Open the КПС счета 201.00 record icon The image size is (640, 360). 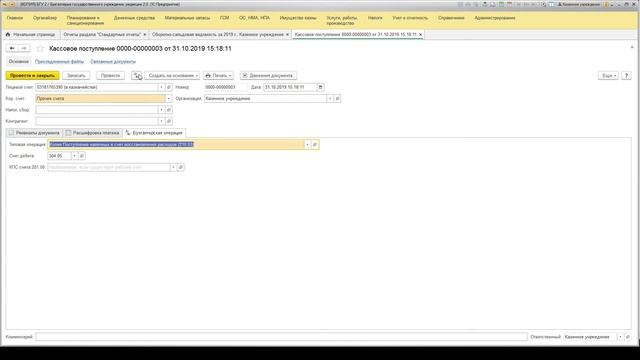[x=180, y=167]
